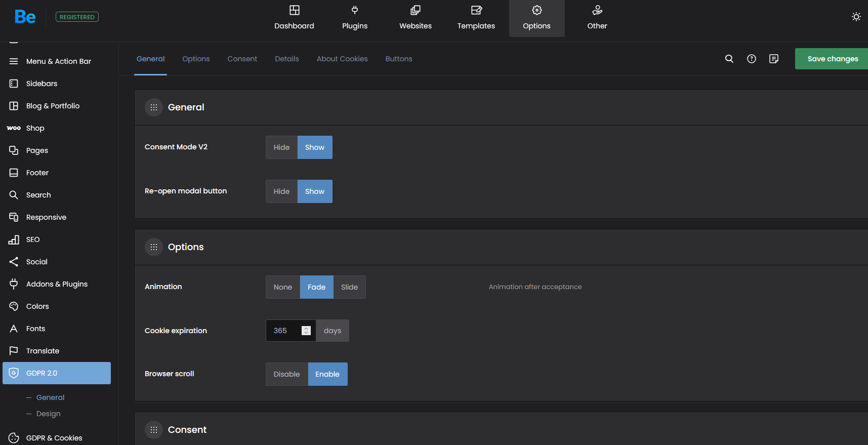Disable Browser scroll option
This screenshot has height=445, width=868.
click(286, 374)
